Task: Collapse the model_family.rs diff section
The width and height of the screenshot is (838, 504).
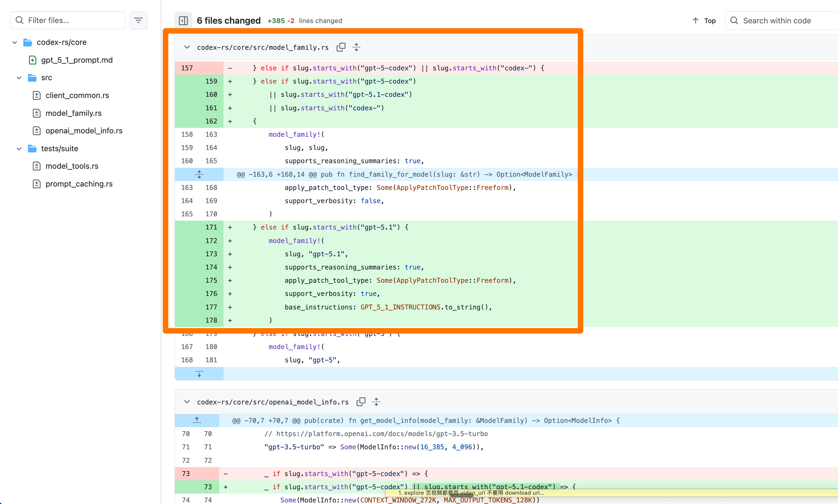Action: coord(187,47)
